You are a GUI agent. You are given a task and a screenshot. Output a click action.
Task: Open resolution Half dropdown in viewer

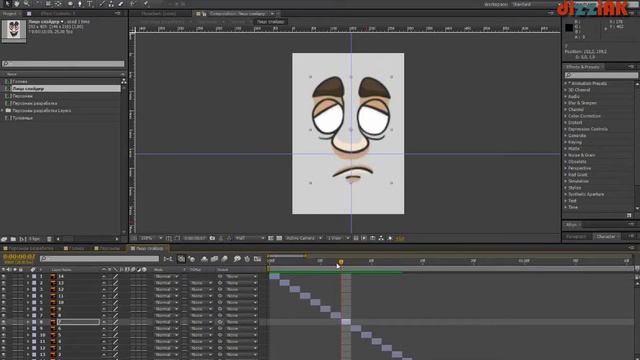(249, 238)
